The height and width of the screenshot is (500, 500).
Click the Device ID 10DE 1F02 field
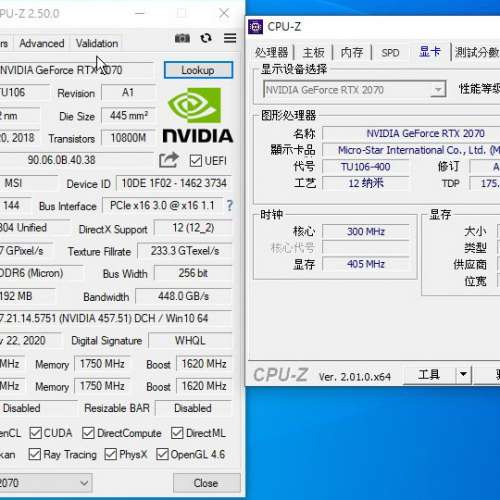(174, 183)
